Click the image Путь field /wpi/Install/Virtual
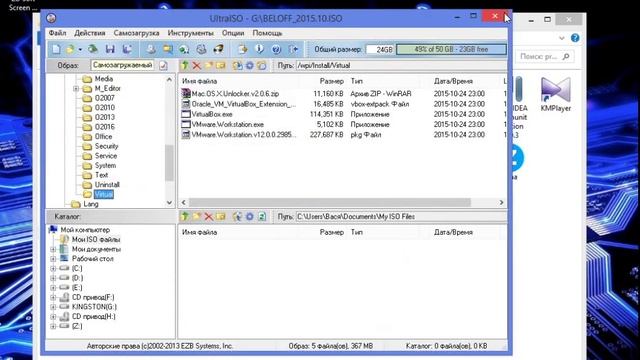The image size is (640, 360). [x=401, y=65]
